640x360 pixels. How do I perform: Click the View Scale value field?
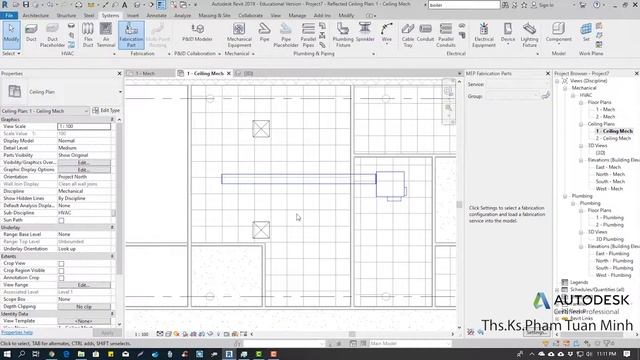pyautogui.click(x=84, y=127)
